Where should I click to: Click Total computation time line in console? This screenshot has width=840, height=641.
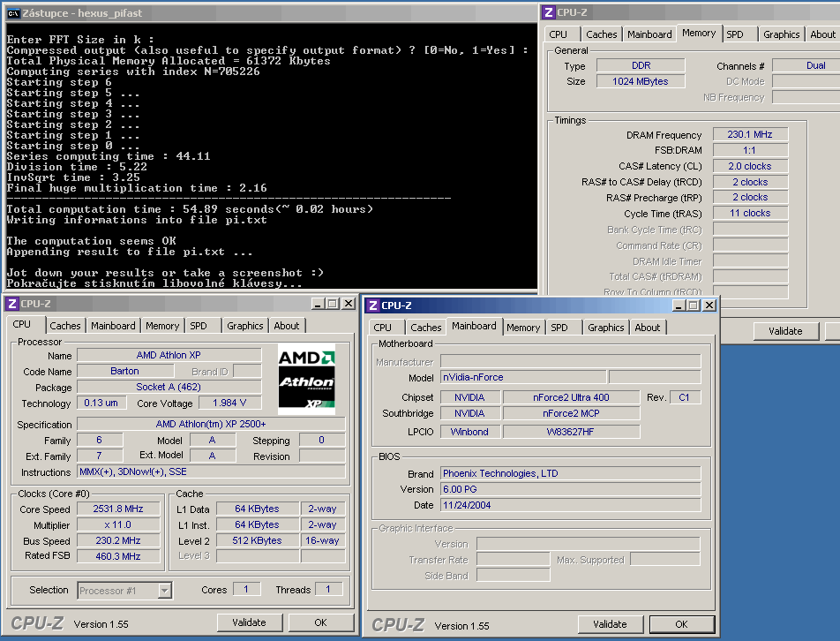(x=190, y=209)
